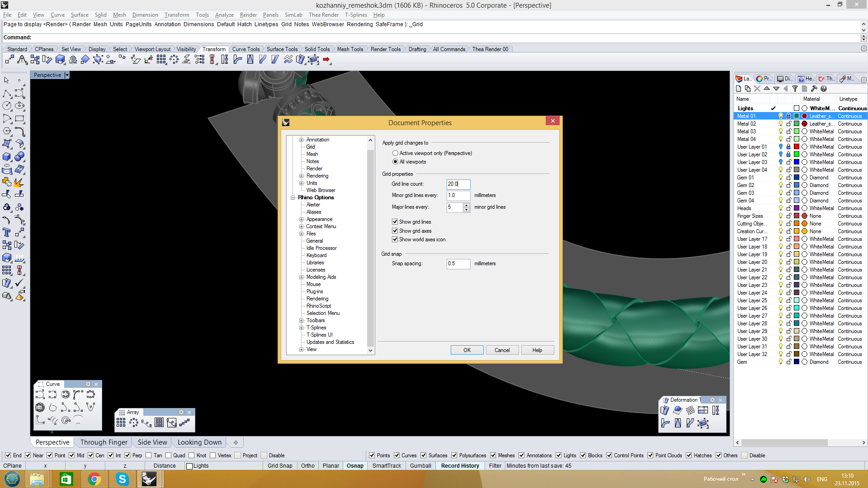Move layer up with the triangle icon
The height and width of the screenshot is (488, 868).
tap(767, 89)
